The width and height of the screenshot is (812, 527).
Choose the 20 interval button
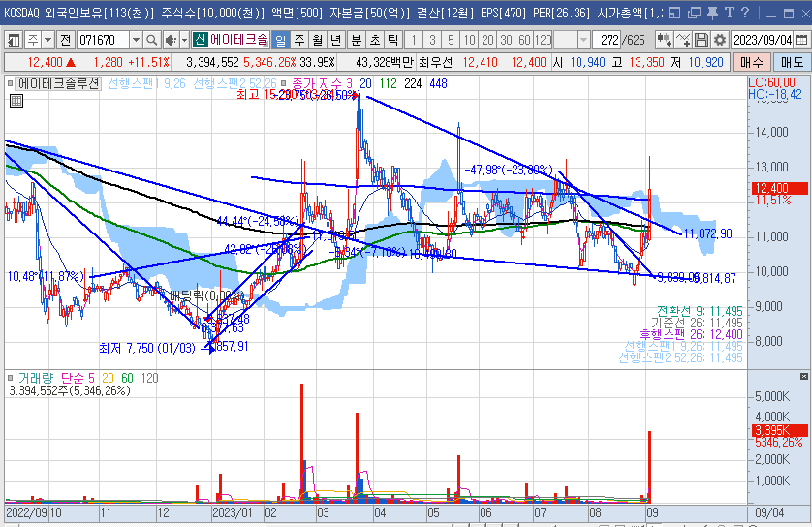[487, 40]
